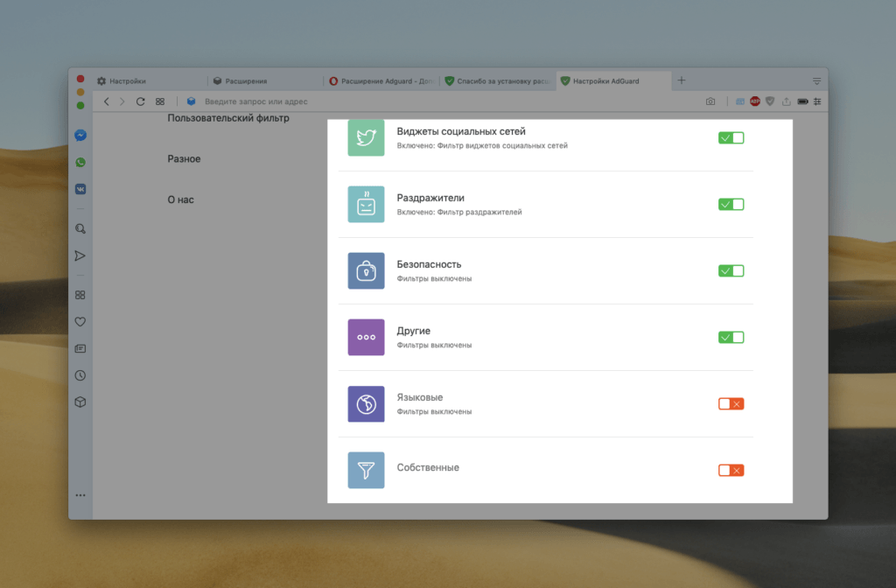Switch to Спасибо за установку tab

pyautogui.click(x=498, y=81)
